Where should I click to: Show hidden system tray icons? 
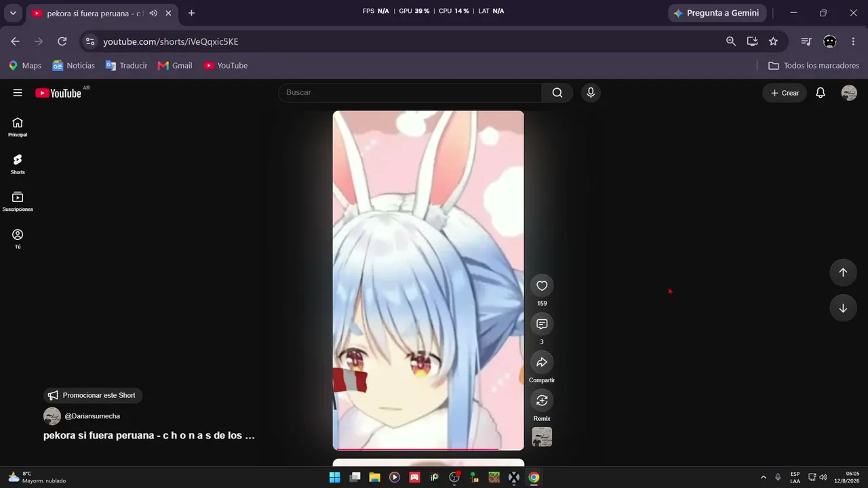763,477
